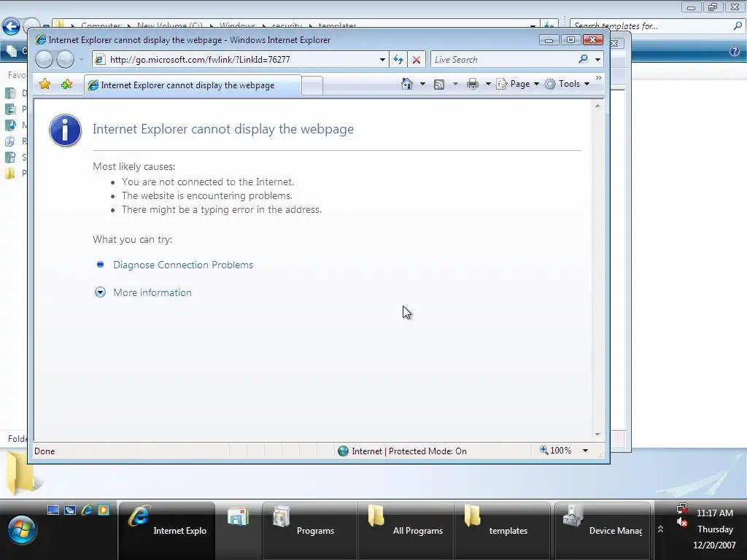Screen dimensions: 747x560
Task: Click the Home icon in the command bar
Action: click(407, 84)
